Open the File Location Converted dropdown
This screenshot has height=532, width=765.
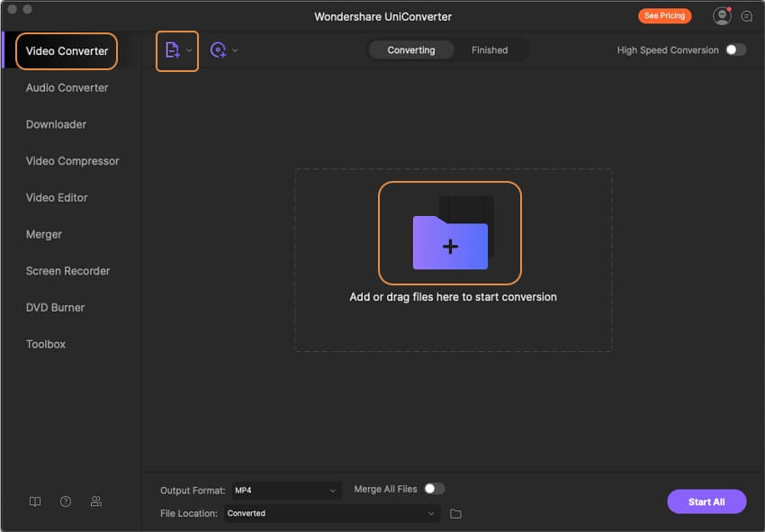[332, 513]
